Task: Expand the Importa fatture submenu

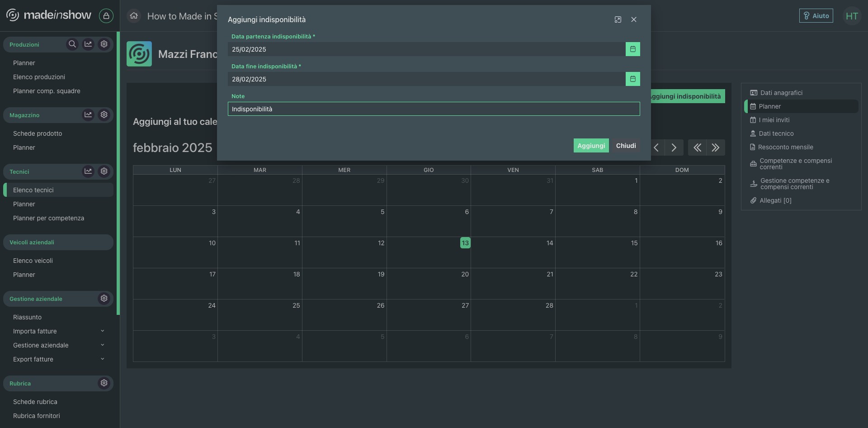Action: 103,331
